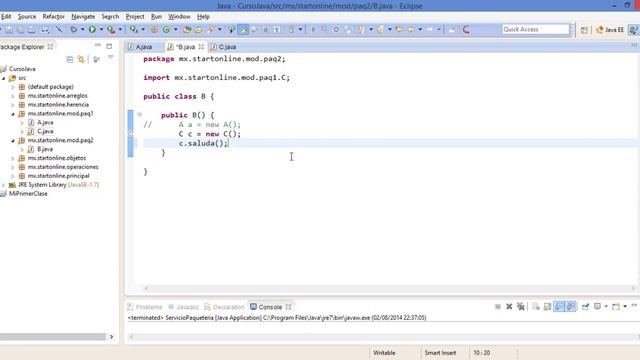Image resolution: width=640 pixels, height=360 pixels.
Task: Switch to the A.java editor tab
Action: click(140, 47)
